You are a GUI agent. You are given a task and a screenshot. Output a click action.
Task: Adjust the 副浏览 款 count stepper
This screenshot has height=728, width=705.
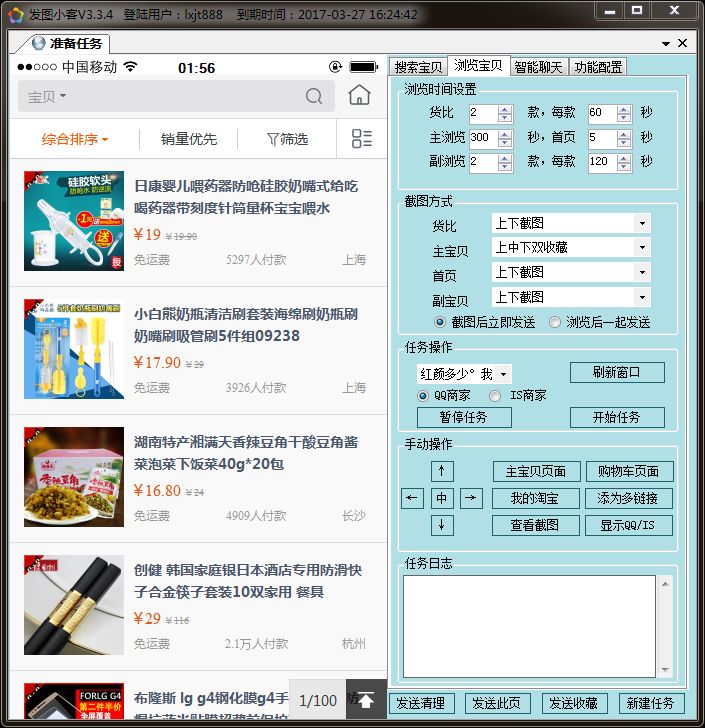point(504,162)
